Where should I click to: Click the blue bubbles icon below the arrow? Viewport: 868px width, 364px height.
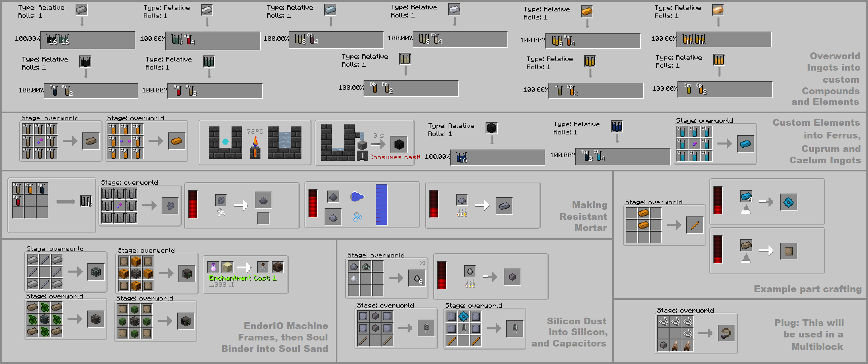point(358,217)
